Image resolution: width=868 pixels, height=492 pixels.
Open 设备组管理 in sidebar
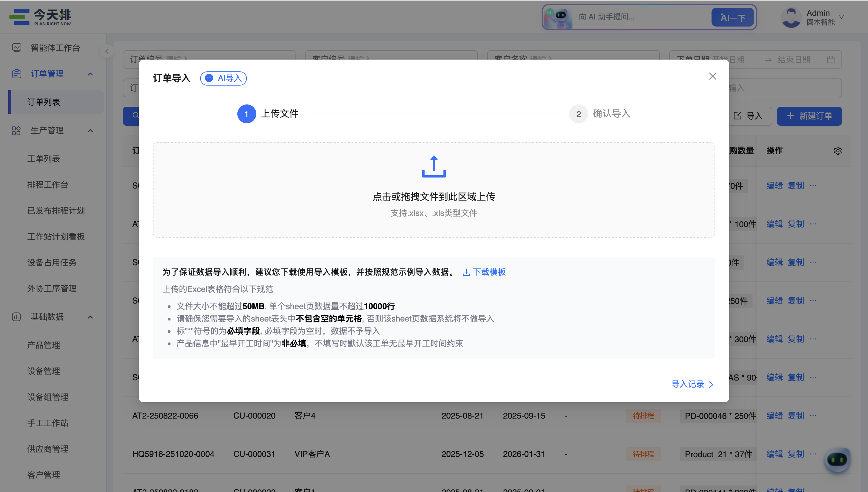[48, 397]
